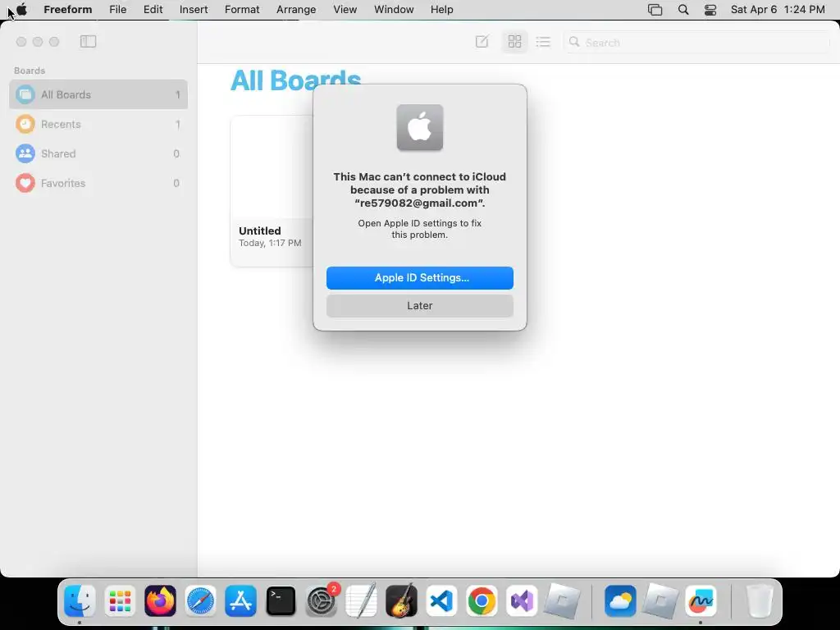This screenshot has width=840, height=630.
Task: Click the Favorites heart icon
Action: [25, 183]
